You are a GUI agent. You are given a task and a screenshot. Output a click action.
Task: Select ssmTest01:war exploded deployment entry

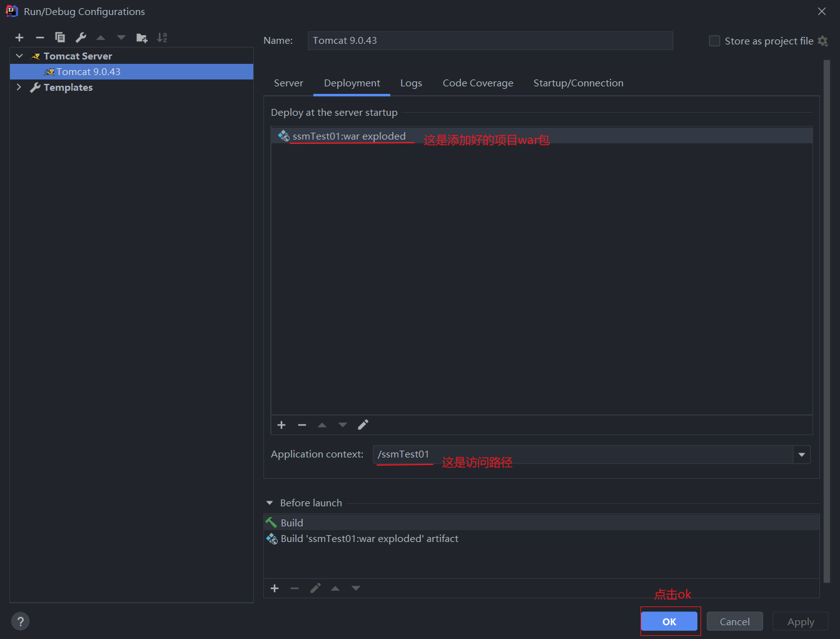(x=542, y=136)
